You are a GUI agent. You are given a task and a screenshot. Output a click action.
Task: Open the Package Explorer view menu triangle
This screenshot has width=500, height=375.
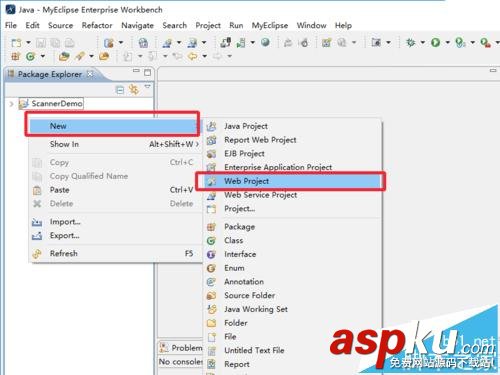[x=147, y=87]
